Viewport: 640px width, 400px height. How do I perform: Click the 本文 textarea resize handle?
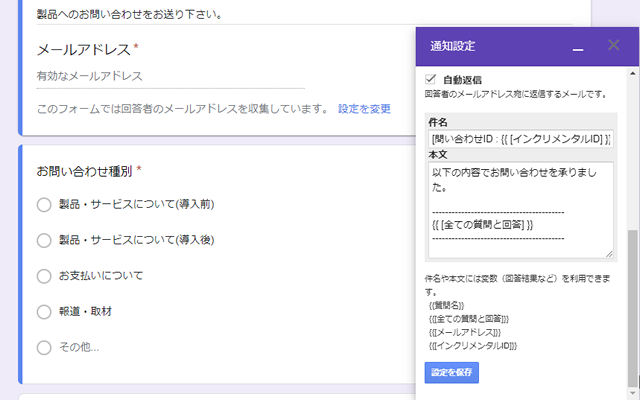pos(609,254)
